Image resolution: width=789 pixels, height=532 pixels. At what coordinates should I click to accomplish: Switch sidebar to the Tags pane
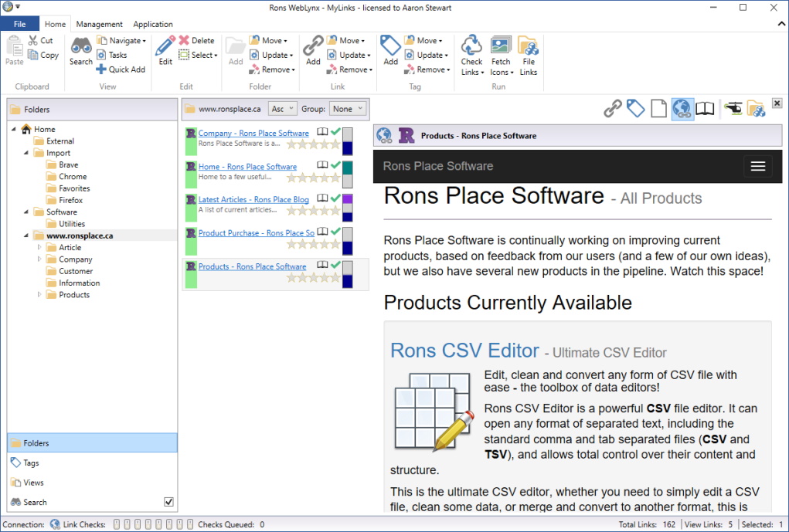[92, 463]
